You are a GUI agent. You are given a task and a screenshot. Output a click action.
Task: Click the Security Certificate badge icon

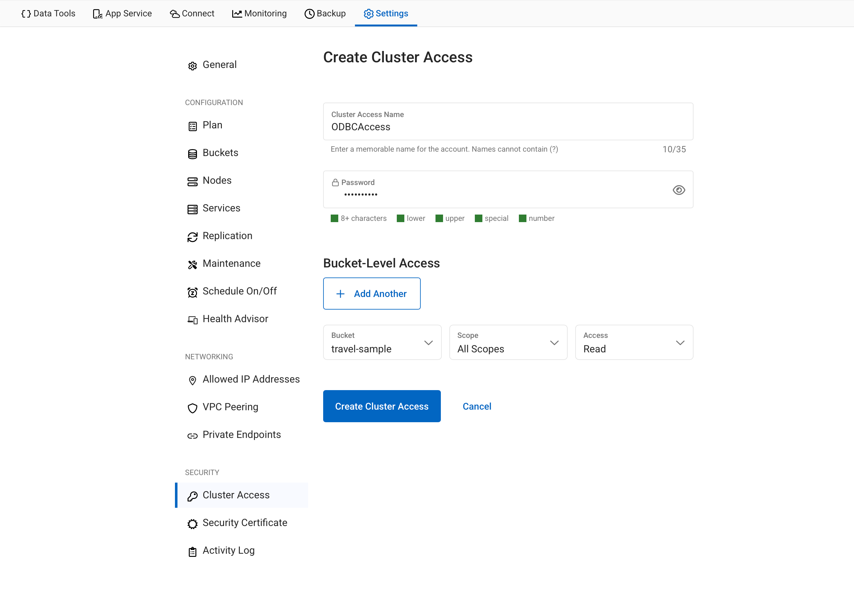[x=192, y=524]
